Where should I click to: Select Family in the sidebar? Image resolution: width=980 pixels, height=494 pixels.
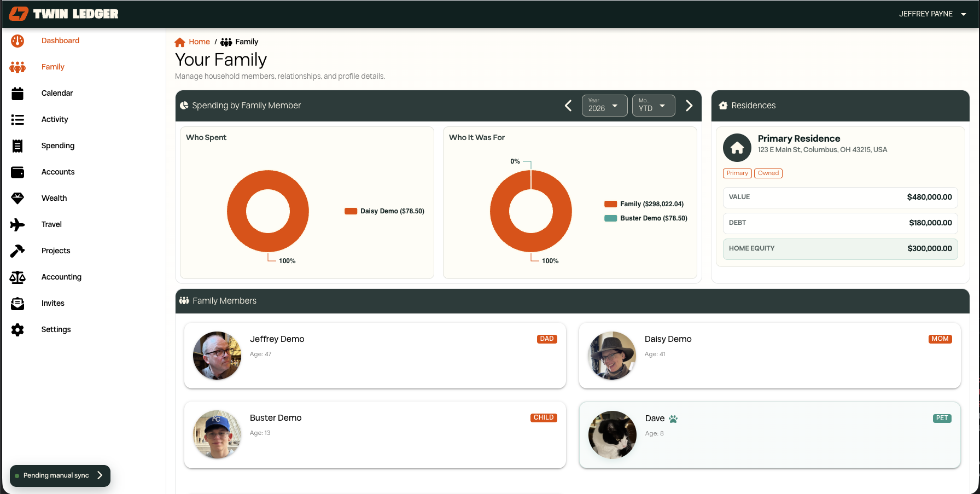[53, 67]
